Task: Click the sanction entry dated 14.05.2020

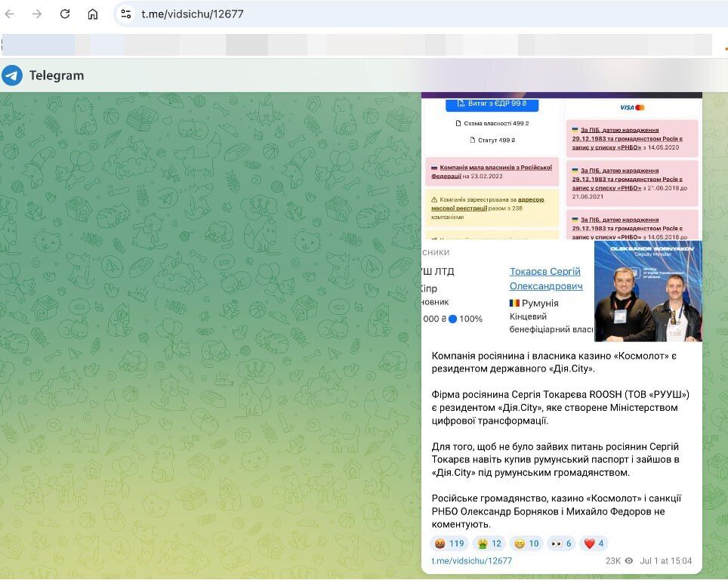Action: click(x=632, y=139)
